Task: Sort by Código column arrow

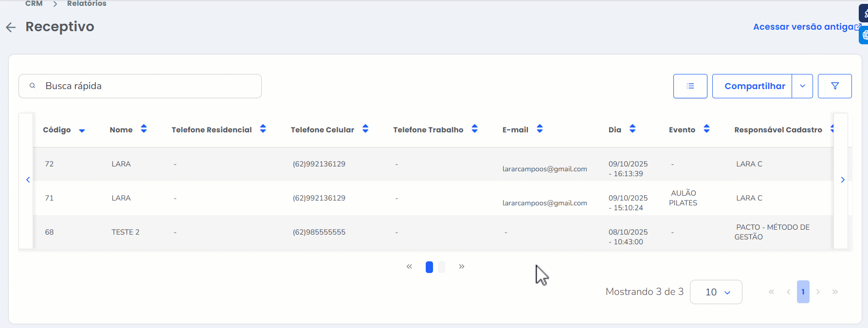Action: coord(82,130)
